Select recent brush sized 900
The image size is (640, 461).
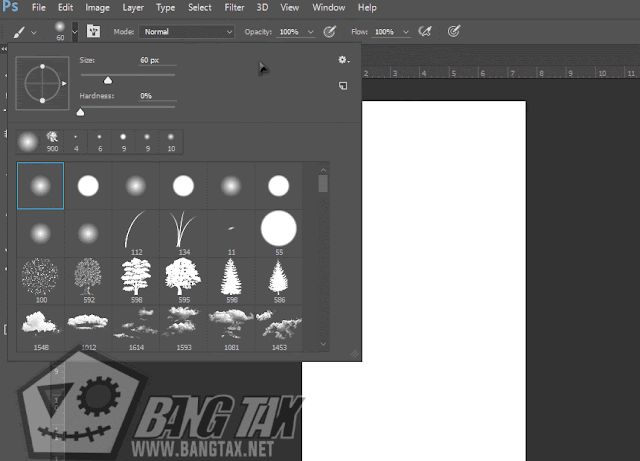pyautogui.click(x=52, y=142)
